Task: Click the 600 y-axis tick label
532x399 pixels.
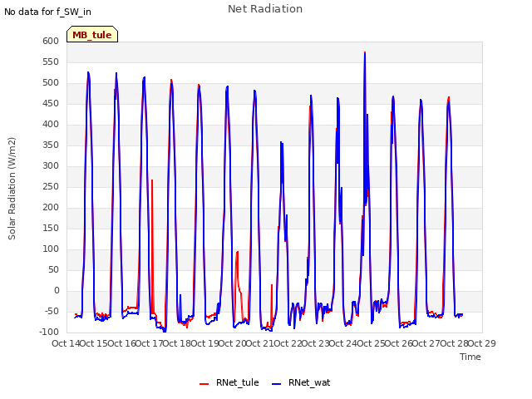Action: pyautogui.click(x=51, y=41)
